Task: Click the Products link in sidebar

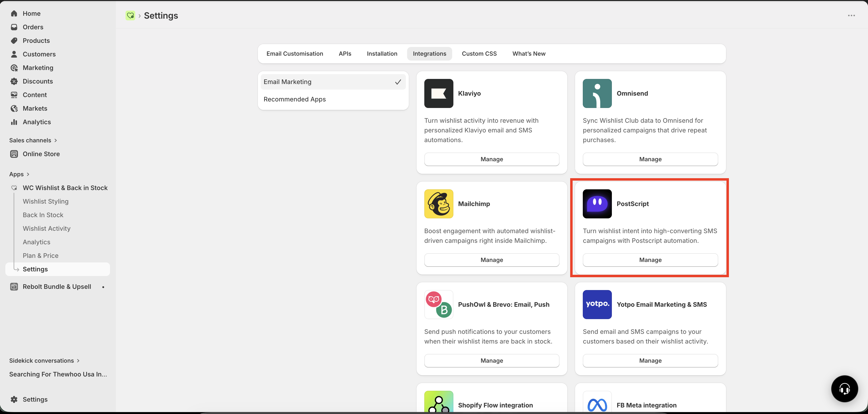Action: (36, 40)
